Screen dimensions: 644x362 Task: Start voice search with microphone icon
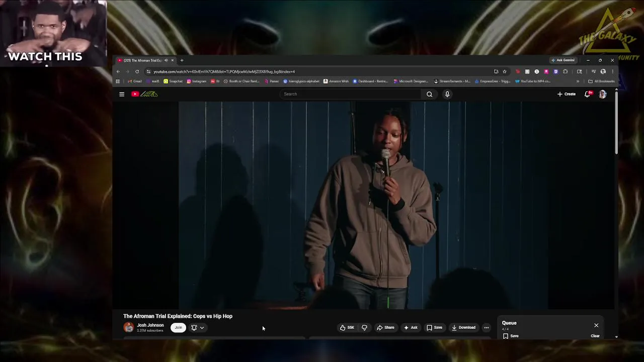447,94
